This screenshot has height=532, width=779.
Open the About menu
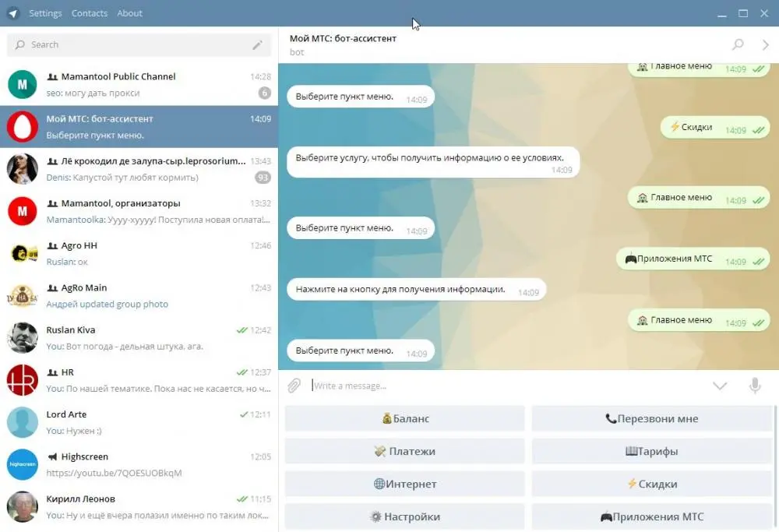[129, 13]
